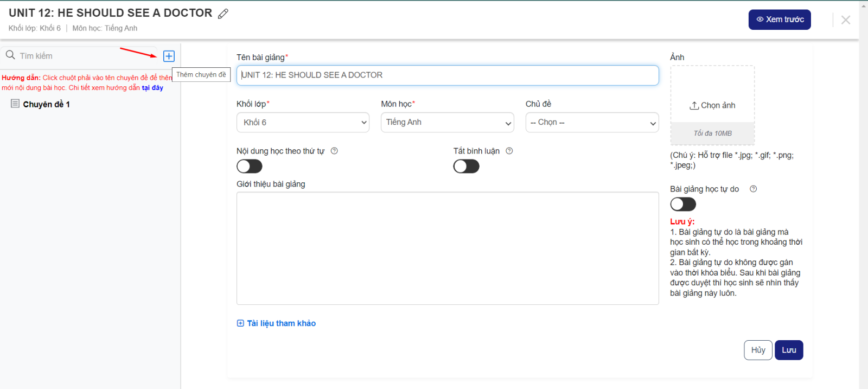
Task: Click the Hủy cancel button
Action: point(758,350)
